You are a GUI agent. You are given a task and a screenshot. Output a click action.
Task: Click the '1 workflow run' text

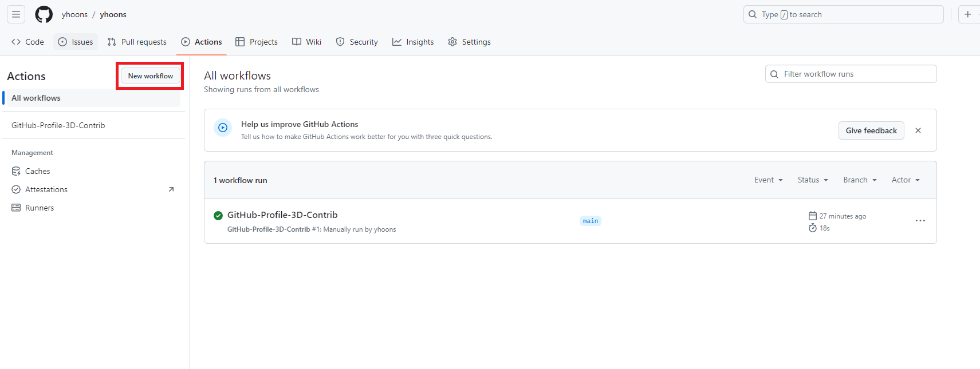(241, 180)
